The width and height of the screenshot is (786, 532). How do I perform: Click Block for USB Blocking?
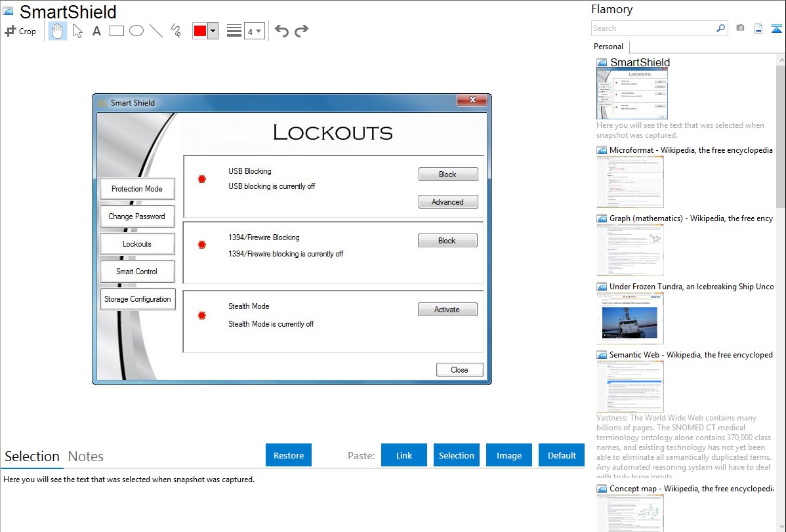click(447, 174)
